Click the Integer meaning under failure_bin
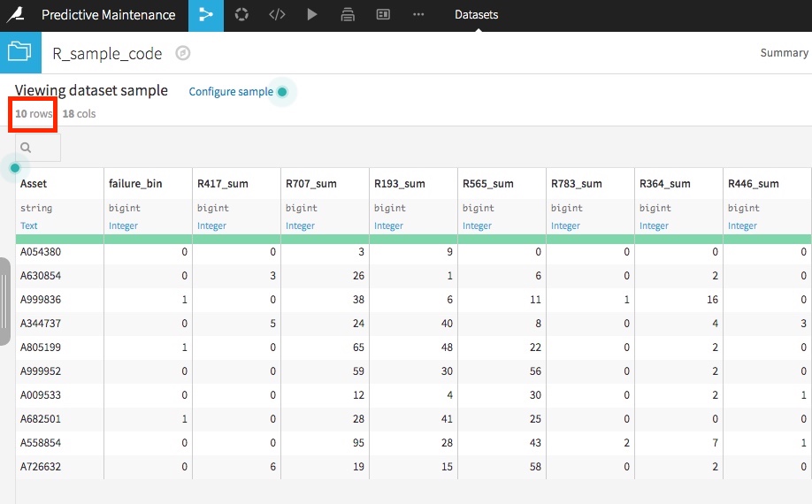 coord(123,225)
